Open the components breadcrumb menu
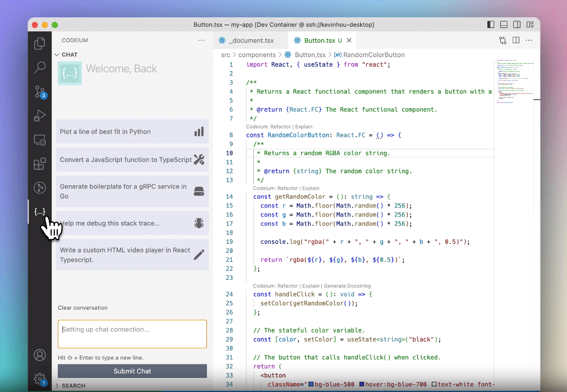 (257, 54)
